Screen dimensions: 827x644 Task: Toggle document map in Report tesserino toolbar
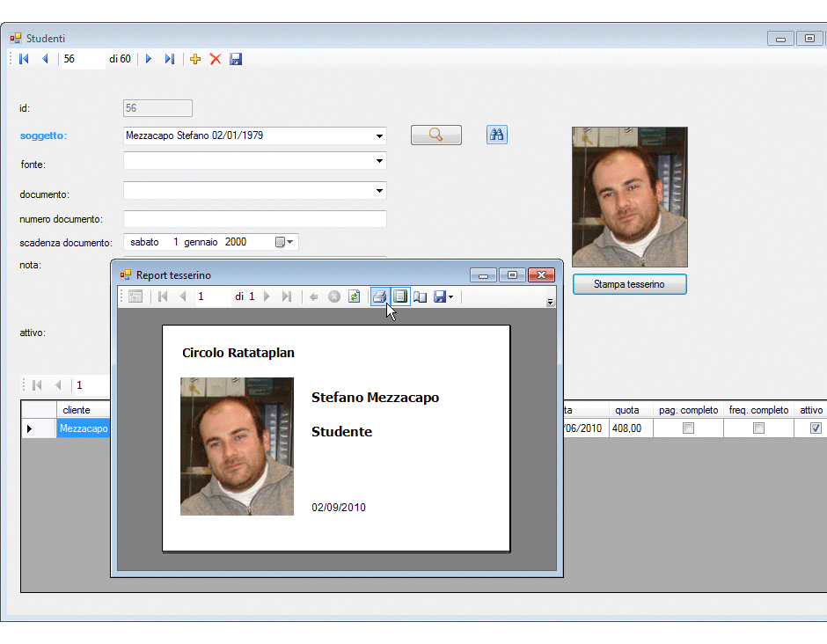[135, 297]
